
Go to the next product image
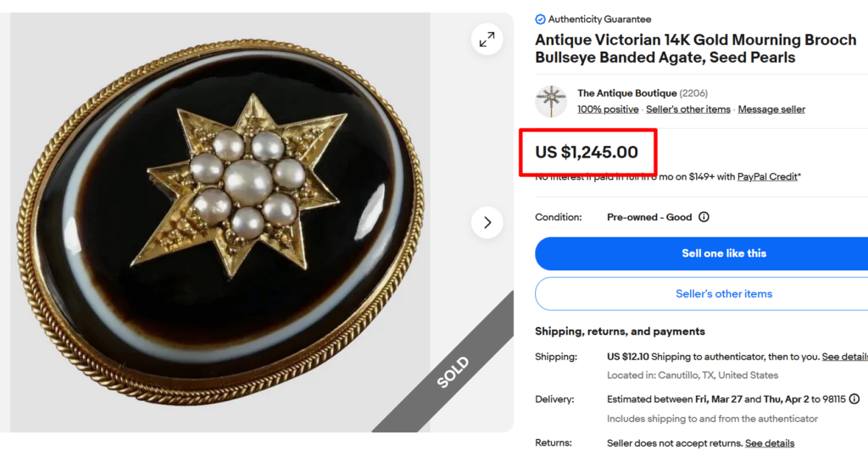coord(487,223)
